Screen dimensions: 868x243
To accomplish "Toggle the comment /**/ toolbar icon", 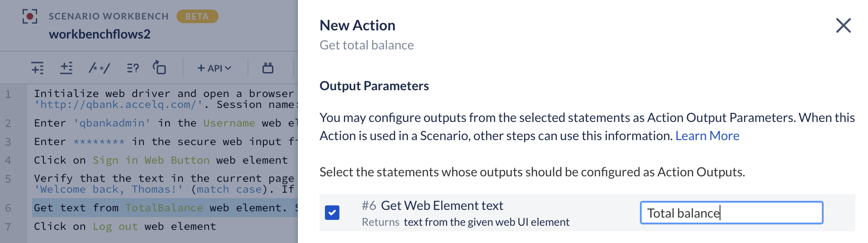I will coord(99,68).
